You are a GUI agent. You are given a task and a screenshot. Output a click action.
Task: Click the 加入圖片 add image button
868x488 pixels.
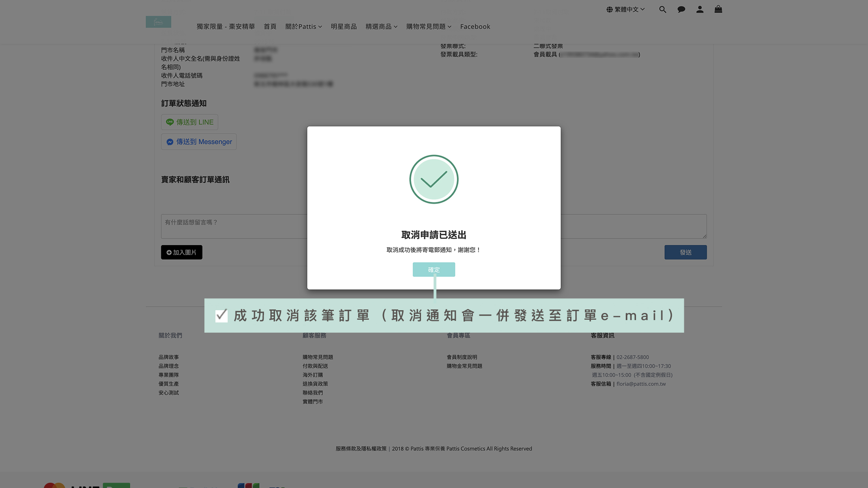pos(181,252)
